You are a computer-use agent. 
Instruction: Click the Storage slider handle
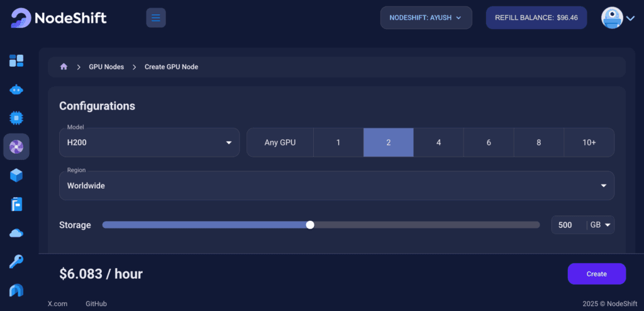[310, 225]
